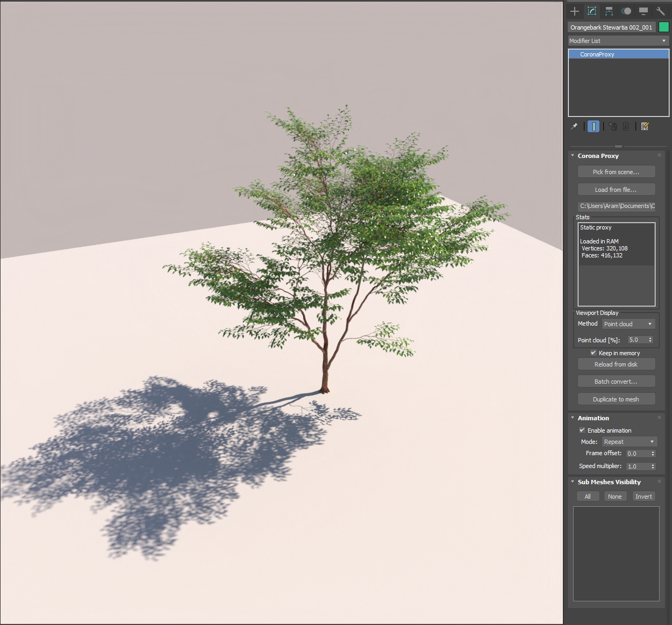The image size is (672, 625).
Task: Select CoronaProxy in the modifier stack
Action: (597, 54)
